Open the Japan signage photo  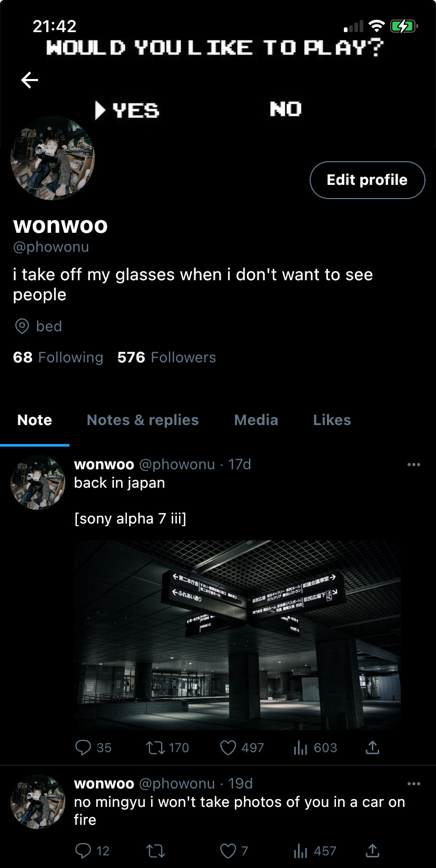(x=237, y=635)
